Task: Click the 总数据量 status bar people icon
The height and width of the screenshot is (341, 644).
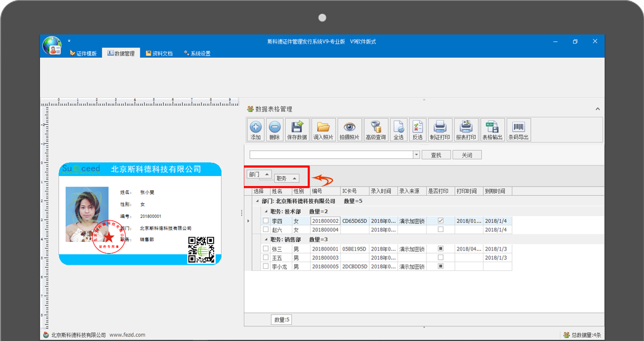Action: pos(566,335)
